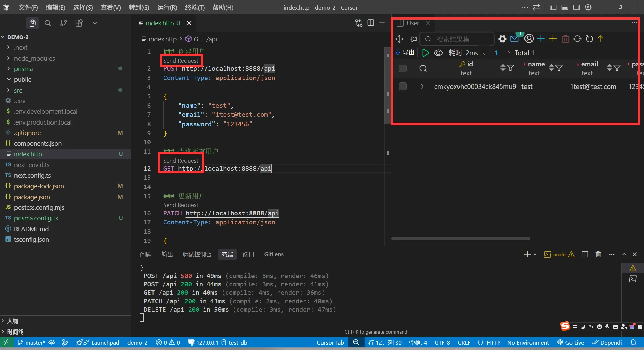Switch to the GitLens panel tab
644x350 pixels.
point(273,254)
